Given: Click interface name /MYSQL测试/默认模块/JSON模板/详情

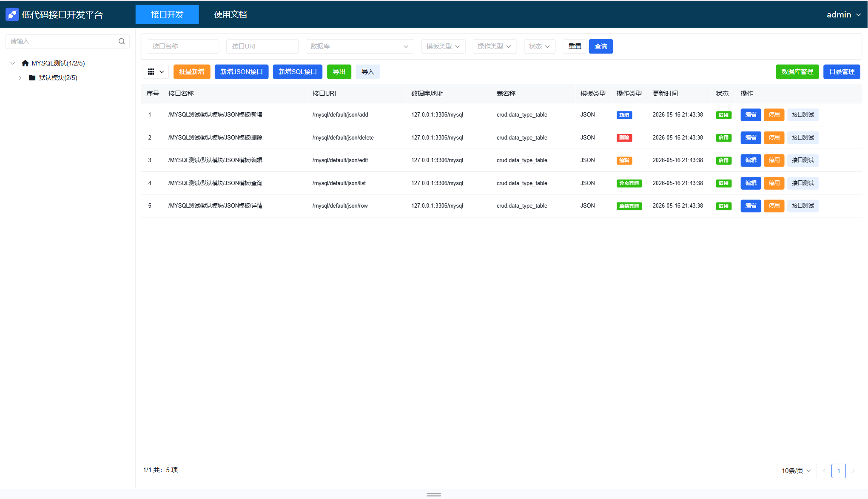Looking at the screenshot, I should pos(215,206).
